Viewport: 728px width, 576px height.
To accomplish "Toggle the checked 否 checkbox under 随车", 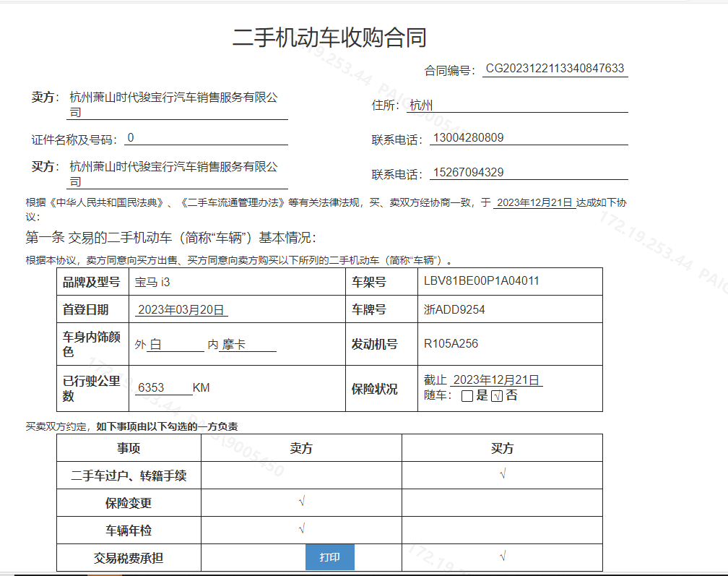I will (x=497, y=396).
